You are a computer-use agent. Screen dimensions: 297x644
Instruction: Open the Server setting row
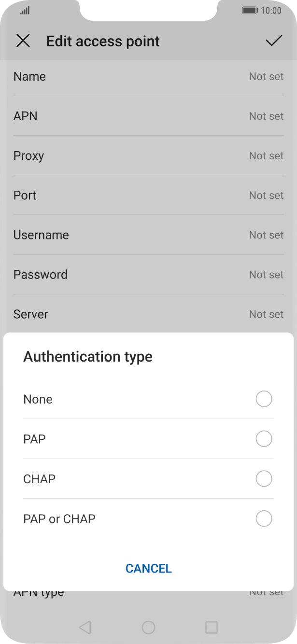click(x=148, y=314)
